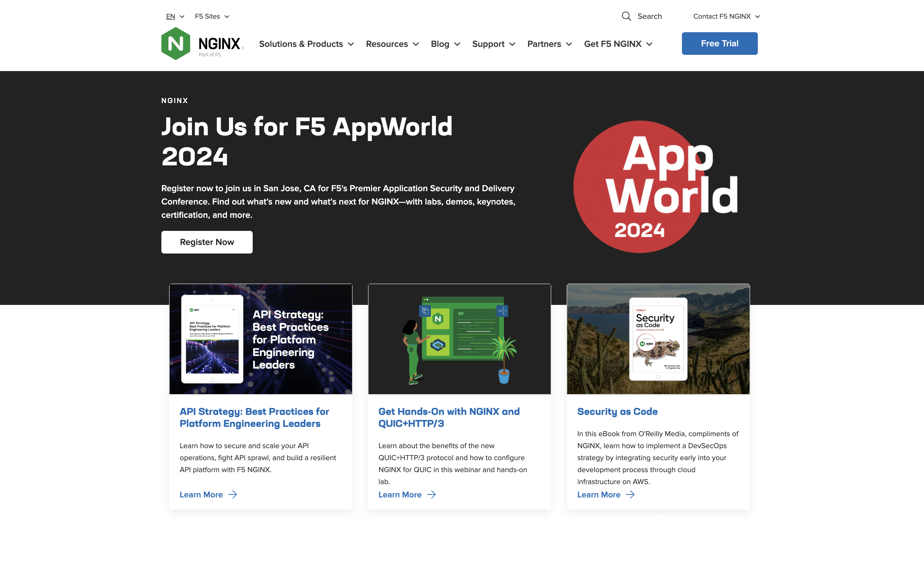Click the AppWorld 2024 red circle logo
Screen dimensions: 924x564
(x=655, y=186)
